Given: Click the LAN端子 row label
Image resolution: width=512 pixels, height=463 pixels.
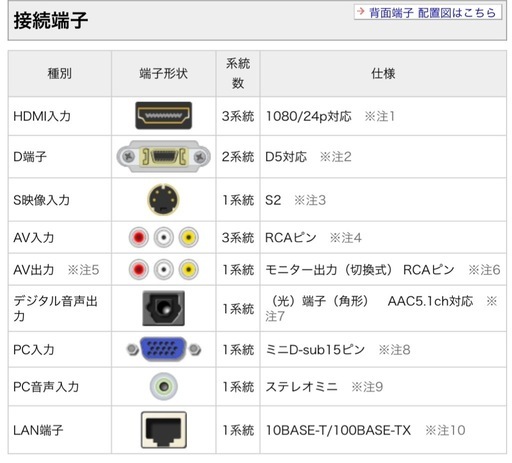Looking at the screenshot, I should click(38, 430).
